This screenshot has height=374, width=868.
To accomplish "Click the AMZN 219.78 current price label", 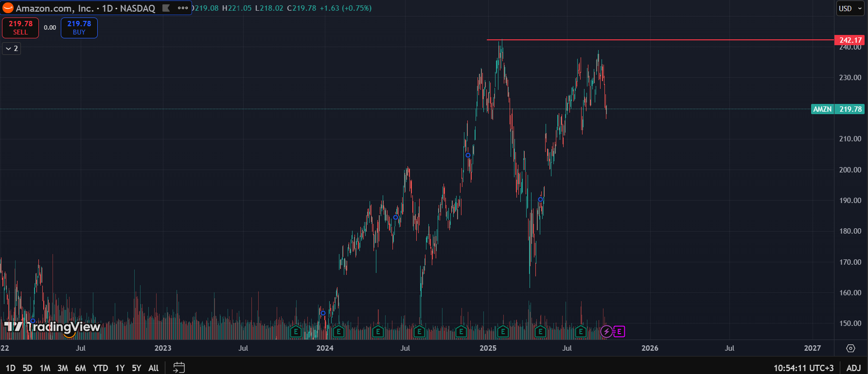I will coord(838,109).
